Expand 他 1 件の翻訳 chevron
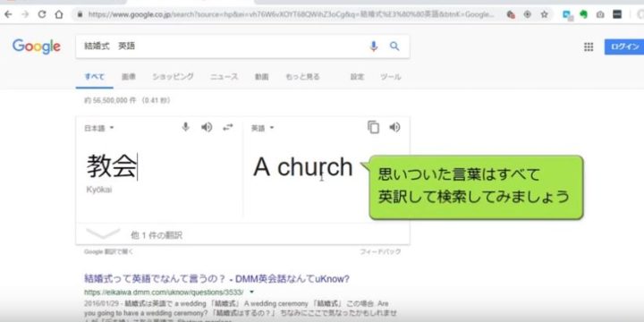Screen dimensions: 644x322 (103, 233)
